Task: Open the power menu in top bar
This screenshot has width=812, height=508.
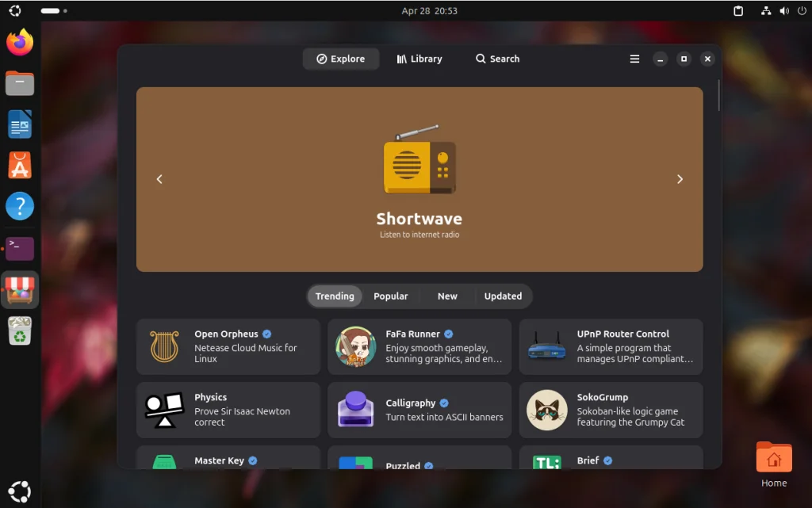Action: [x=802, y=11]
